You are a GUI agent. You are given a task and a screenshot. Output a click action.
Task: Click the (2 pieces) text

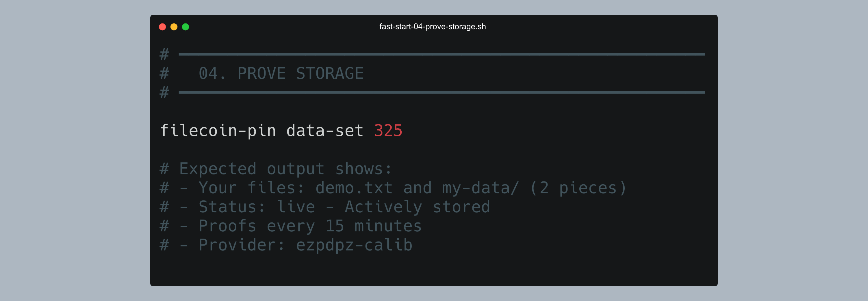coord(578,188)
